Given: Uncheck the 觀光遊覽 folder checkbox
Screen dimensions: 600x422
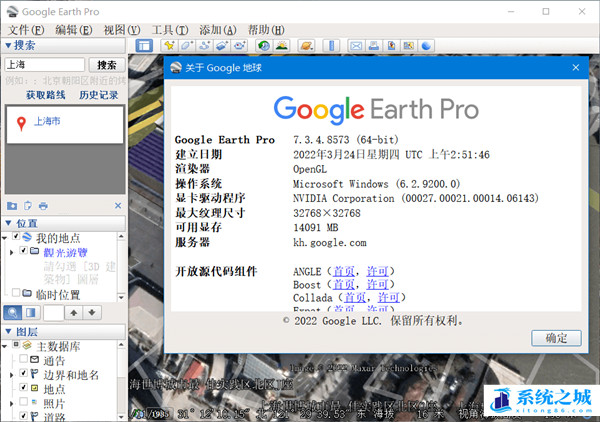Looking at the screenshot, I should pyautogui.click(x=24, y=251).
